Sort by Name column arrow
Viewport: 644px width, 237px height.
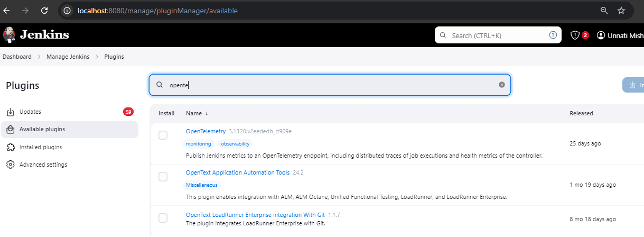(207, 113)
